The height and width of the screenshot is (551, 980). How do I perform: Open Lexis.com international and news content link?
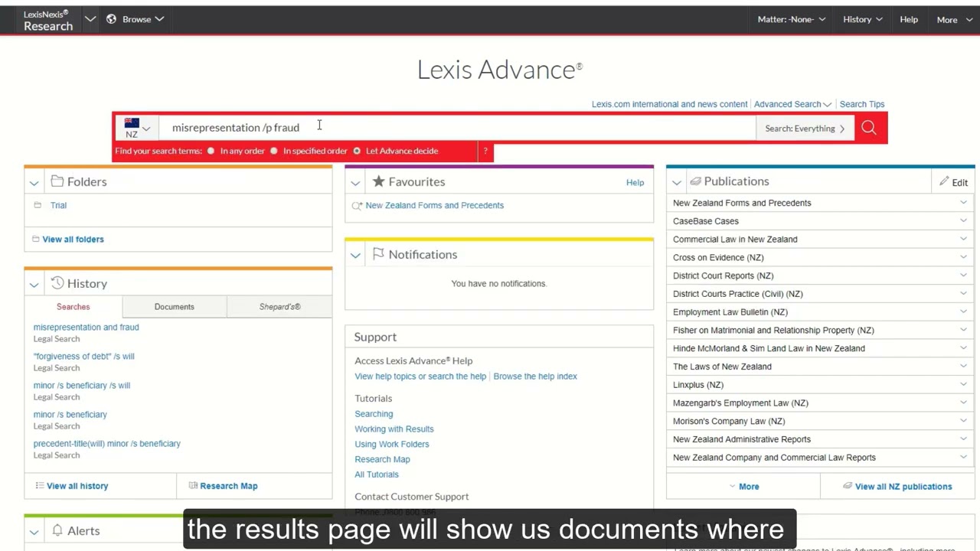[x=669, y=104]
